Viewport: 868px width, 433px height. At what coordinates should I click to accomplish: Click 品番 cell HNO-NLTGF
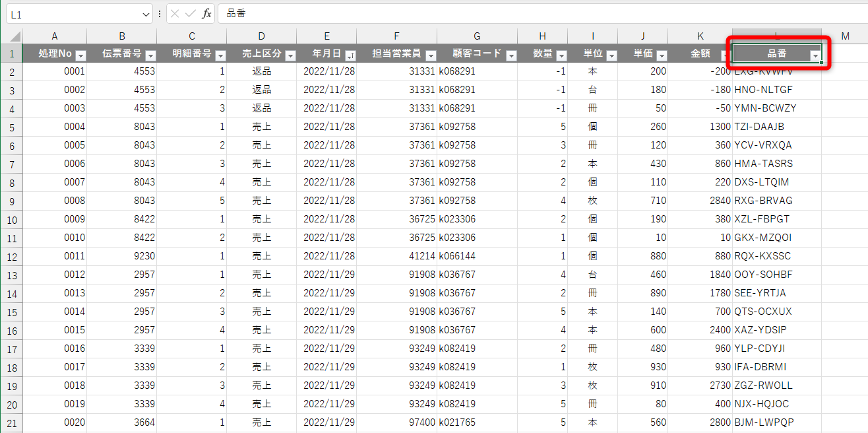pyautogui.click(x=777, y=90)
